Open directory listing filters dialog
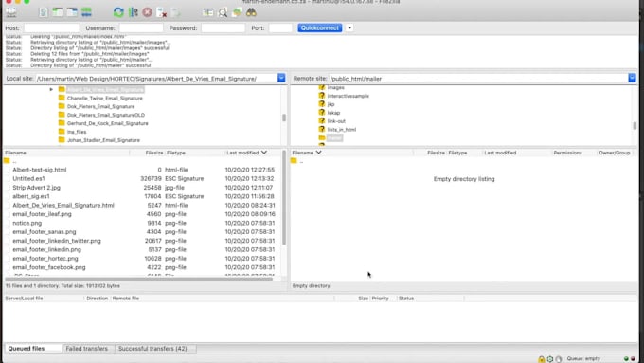The height and width of the screenshot is (363, 644). click(208, 12)
